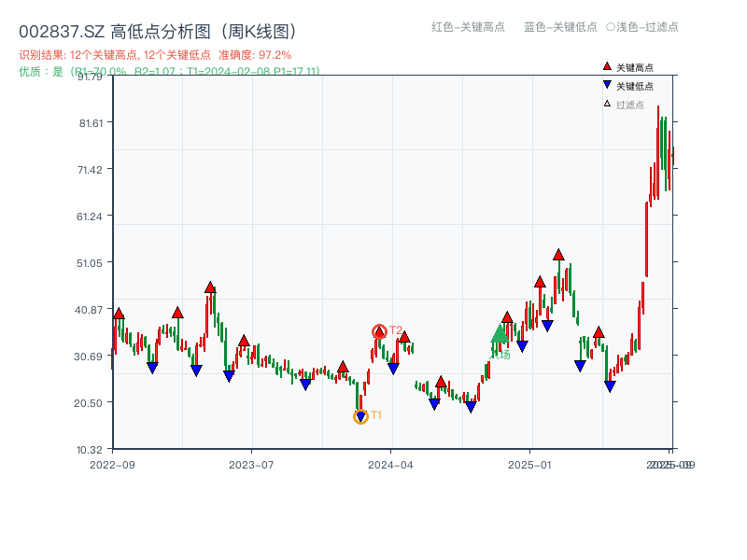Click the 蓝色-关键低点 header legend text

tap(560, 27)
